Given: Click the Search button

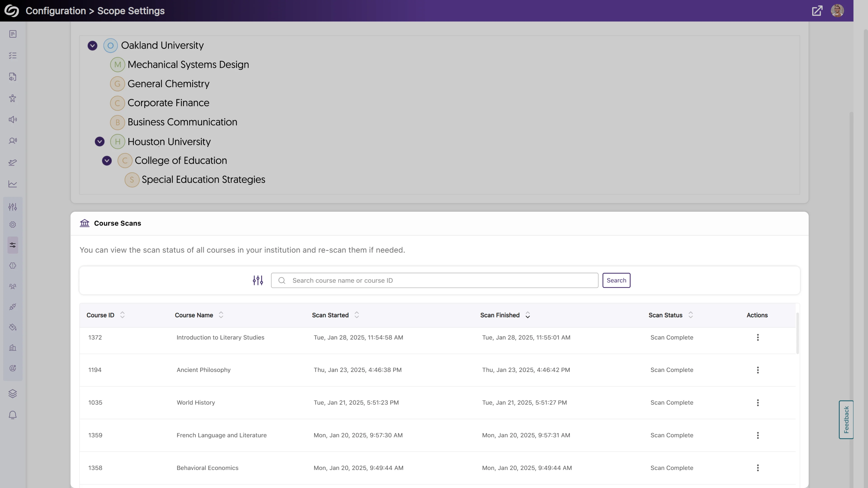Looking at the screenshot, I should (x=616, y=280).
